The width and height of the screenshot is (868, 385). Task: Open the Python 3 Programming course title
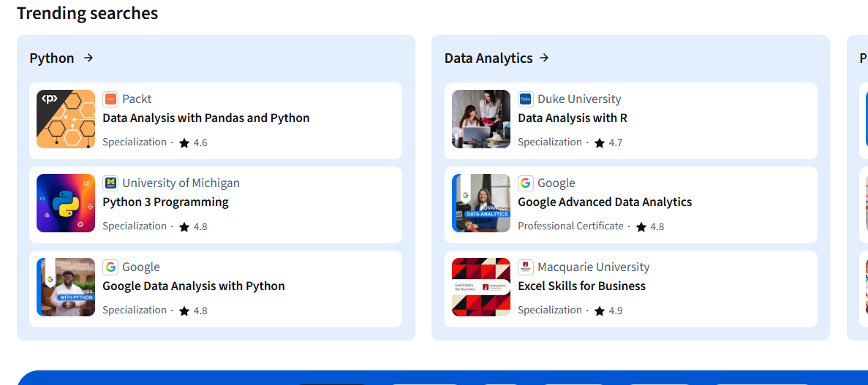[165, 202]
